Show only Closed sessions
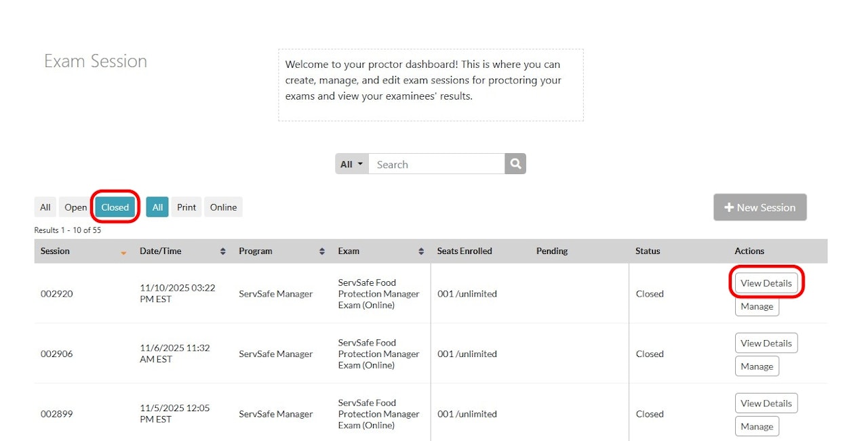Viewport: 868px width, 441px height. point(115,207)
